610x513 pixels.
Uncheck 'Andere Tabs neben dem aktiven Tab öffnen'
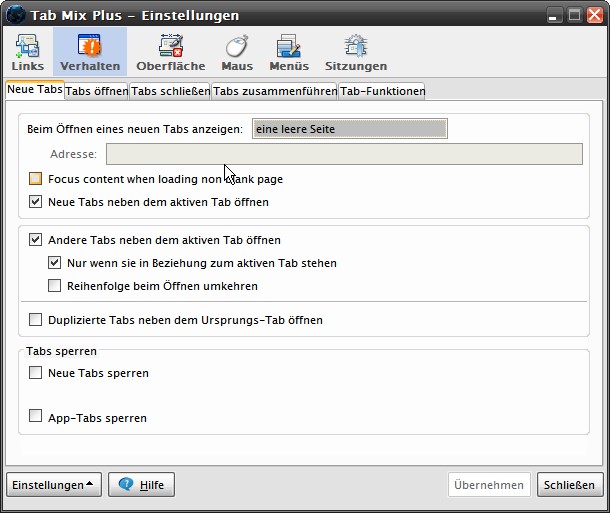click(35, 240)
